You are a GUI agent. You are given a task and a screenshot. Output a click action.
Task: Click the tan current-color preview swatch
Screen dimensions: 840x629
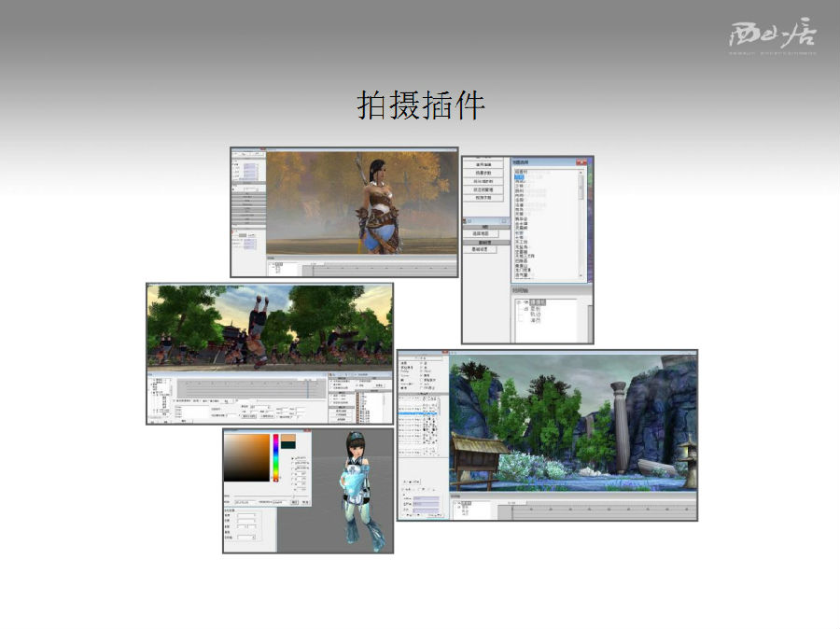tap(288, 438)
